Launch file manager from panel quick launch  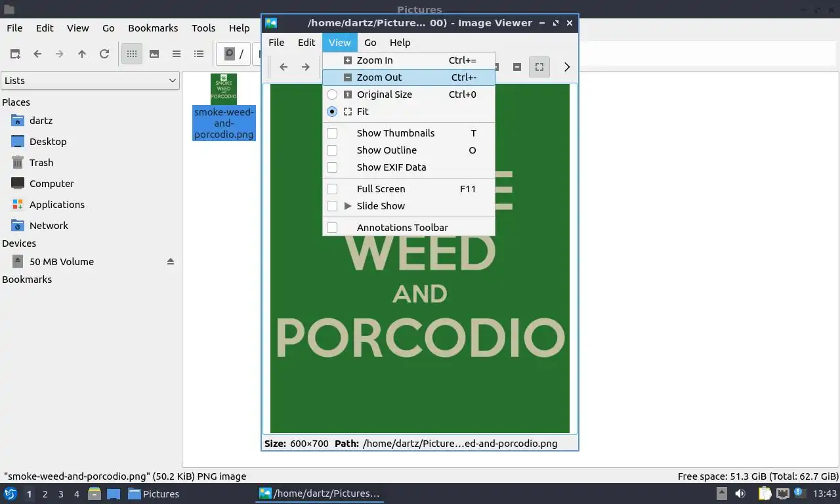coord(94,494)
